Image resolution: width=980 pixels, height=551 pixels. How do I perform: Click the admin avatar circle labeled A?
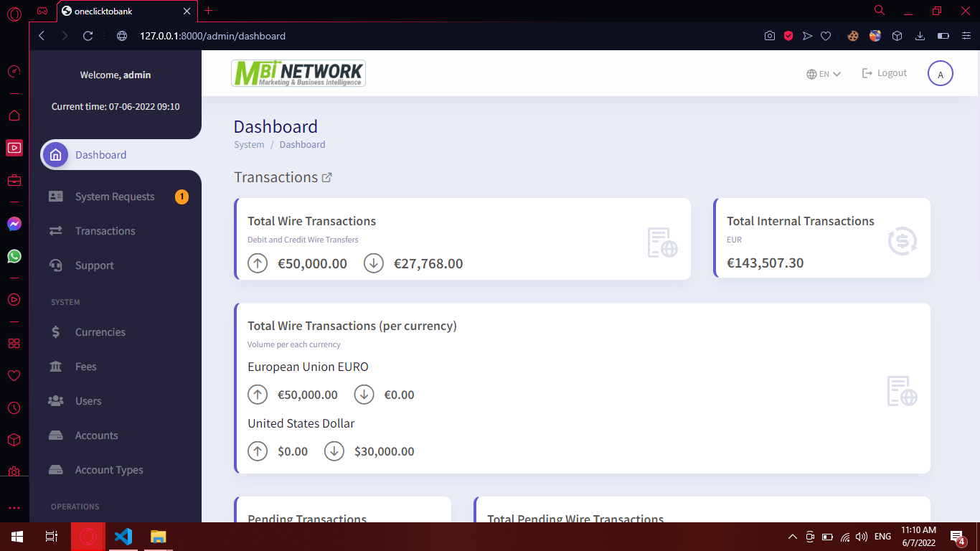[x=941, y=73]
